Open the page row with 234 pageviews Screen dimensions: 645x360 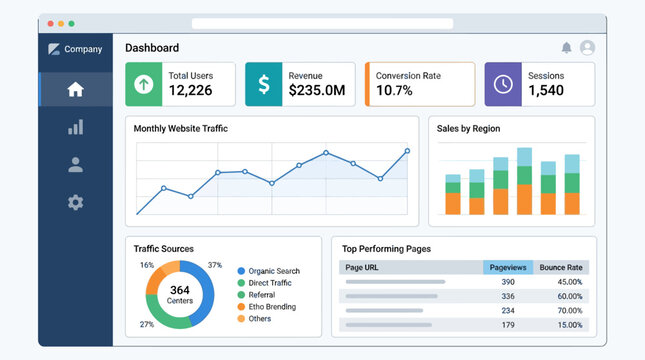pos(464,311)
